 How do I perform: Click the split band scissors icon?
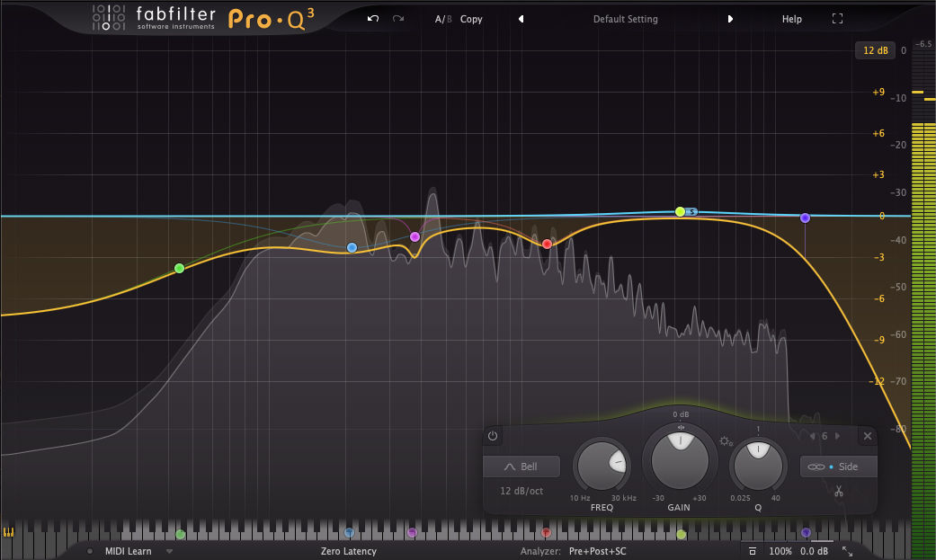click(839, 492)
